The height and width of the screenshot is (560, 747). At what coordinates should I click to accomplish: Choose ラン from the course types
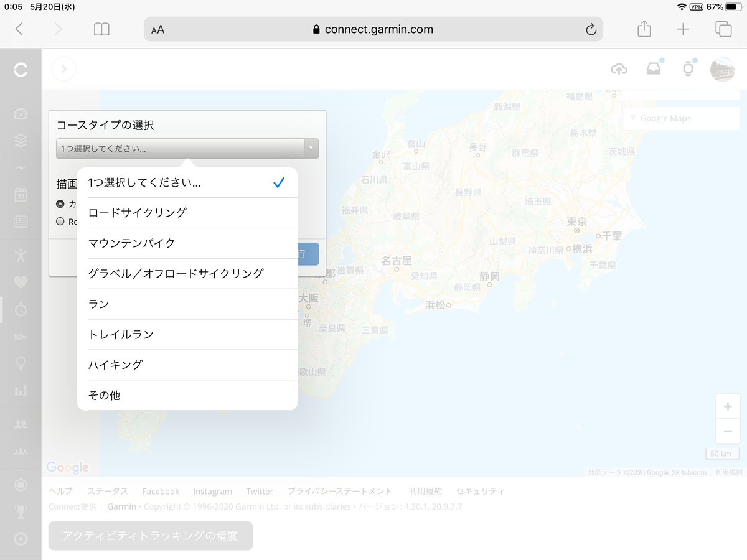click(x=187, y=304)
